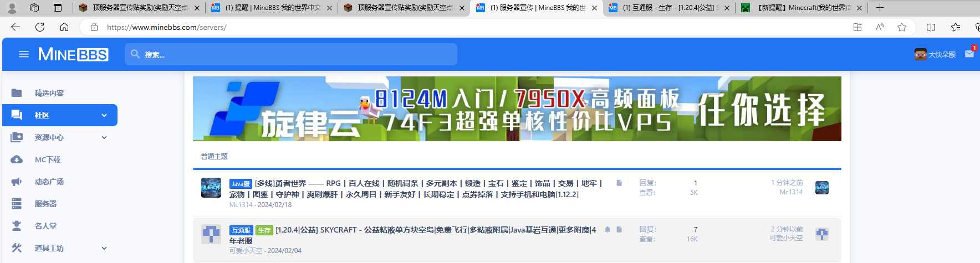This screenshot has width=980, height=263.
Task: Open the browser tab actions menu icon
Action: (58, 8)
